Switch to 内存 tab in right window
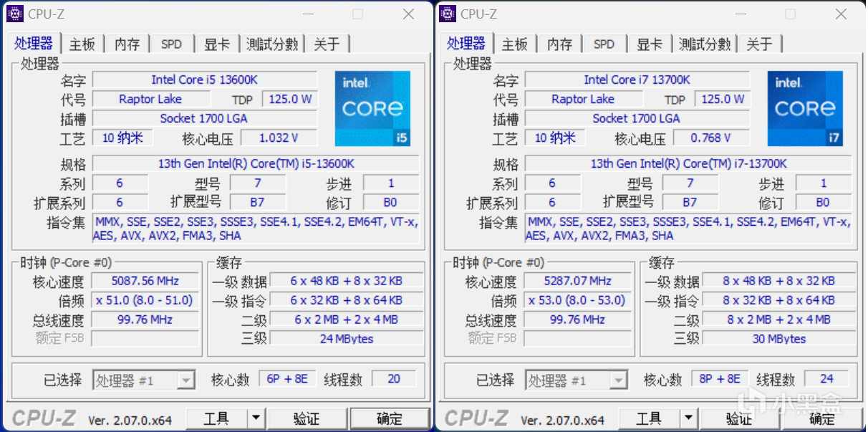The height and width of the screenshot is (432, 868). (559, 44)
